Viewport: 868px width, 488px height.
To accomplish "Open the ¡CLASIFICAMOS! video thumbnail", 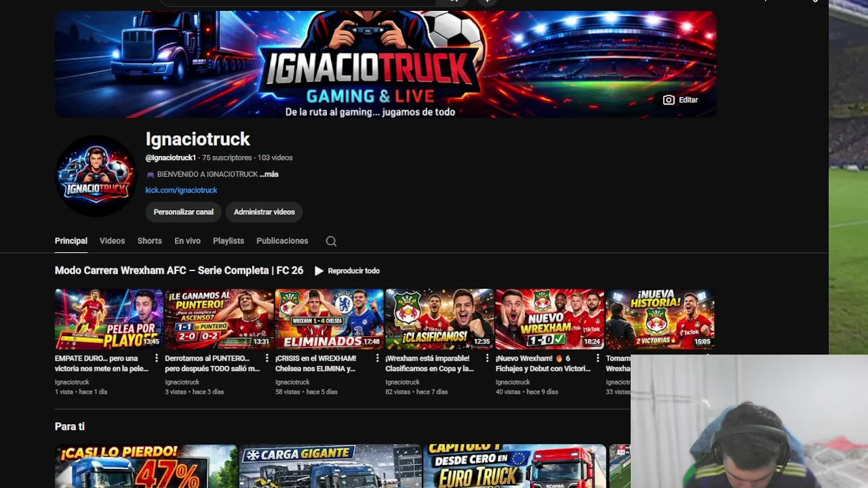I will click(x=439, y=319).
